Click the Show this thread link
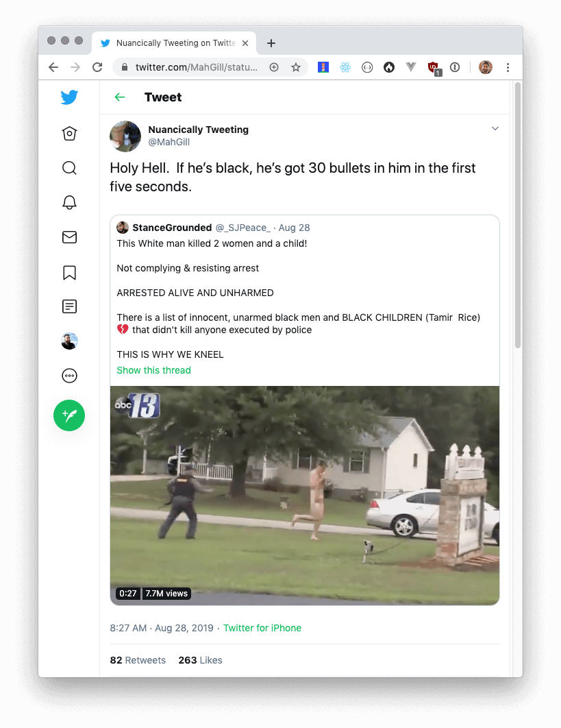This screenshot has height=728, width=561. pyautogui.click(x=153, y=370)
